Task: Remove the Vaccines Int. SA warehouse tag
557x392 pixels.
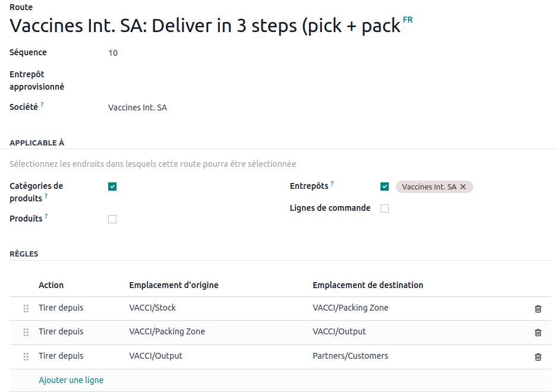Action: (x=464, y=187)
